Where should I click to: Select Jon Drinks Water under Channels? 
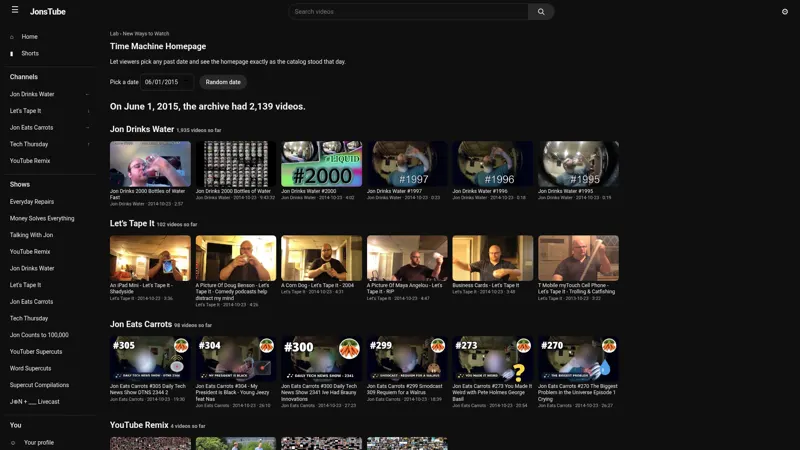pyautogui.click(x=32, y=94)
